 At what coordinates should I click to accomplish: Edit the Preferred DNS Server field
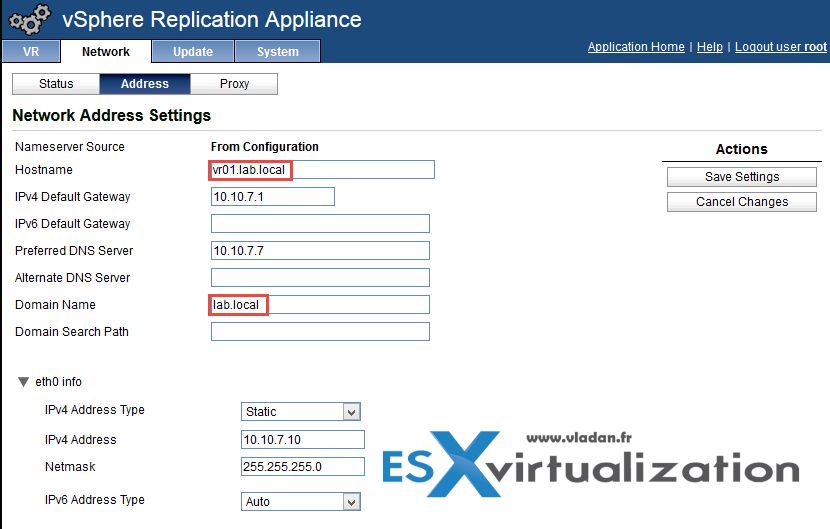coord(320,250)
